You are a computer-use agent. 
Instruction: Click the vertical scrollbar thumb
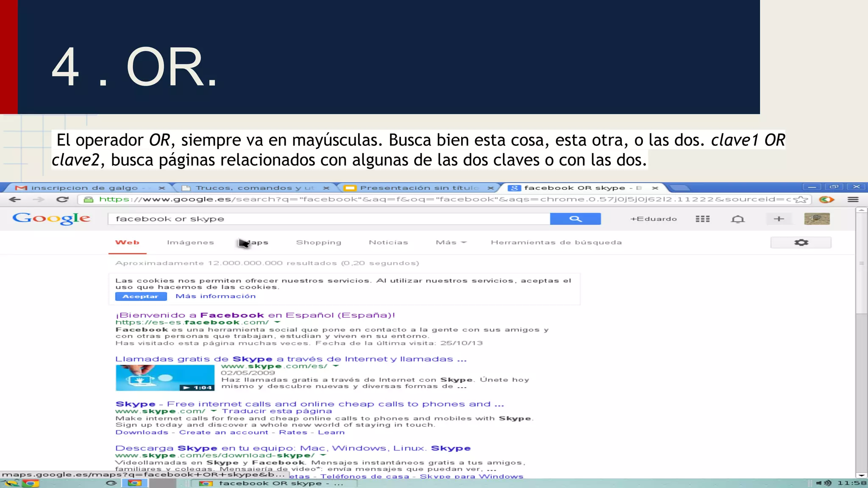click(861, 263)
